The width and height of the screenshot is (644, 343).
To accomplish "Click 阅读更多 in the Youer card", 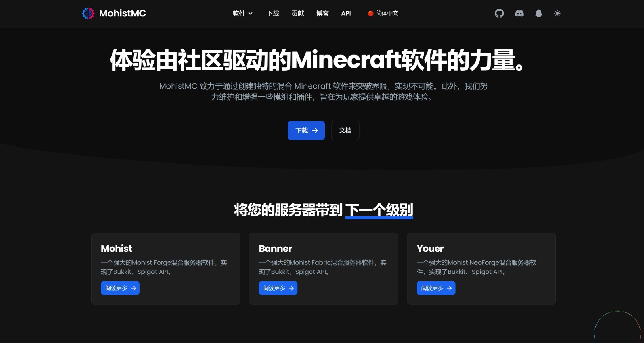I will click(x=436, y=288).
